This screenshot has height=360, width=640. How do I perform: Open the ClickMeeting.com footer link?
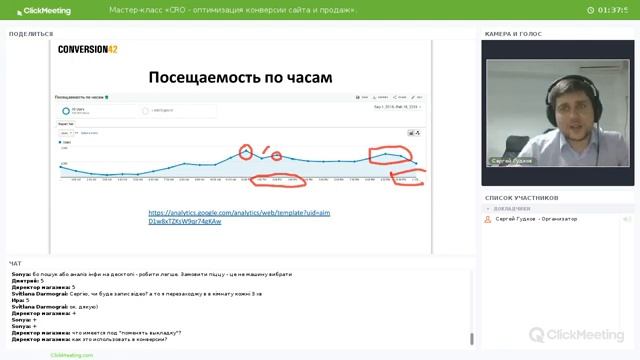[x=72, y=356]
